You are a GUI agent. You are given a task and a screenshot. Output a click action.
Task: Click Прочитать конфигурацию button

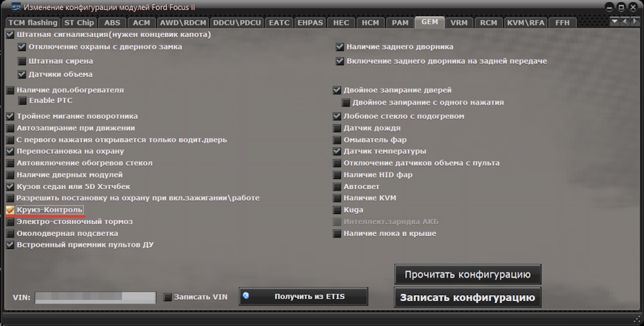click(468, 274)
